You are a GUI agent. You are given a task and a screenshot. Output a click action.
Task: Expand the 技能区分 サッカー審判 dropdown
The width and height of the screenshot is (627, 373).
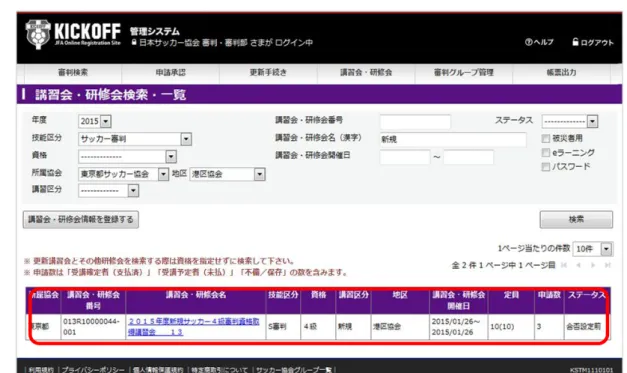point(186,139)
